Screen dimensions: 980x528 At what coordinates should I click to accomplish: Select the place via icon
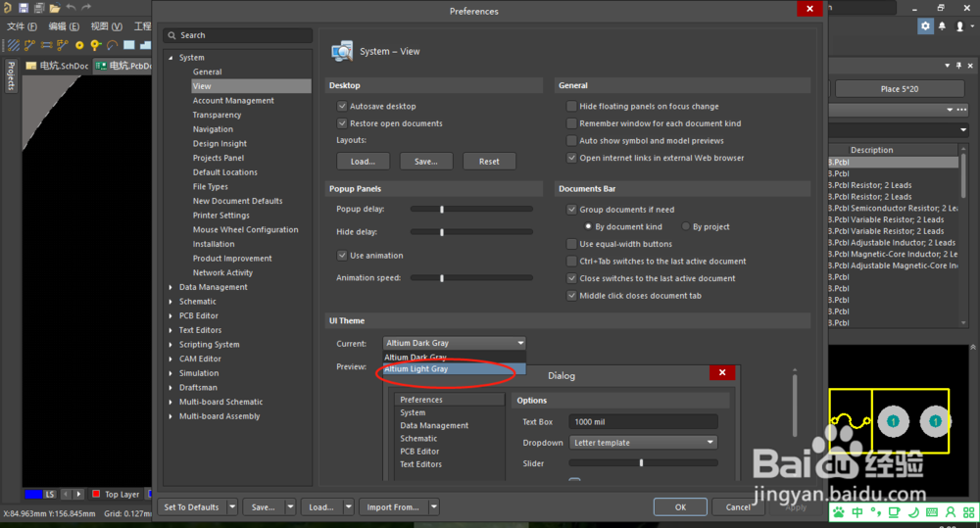pos(96,45)
